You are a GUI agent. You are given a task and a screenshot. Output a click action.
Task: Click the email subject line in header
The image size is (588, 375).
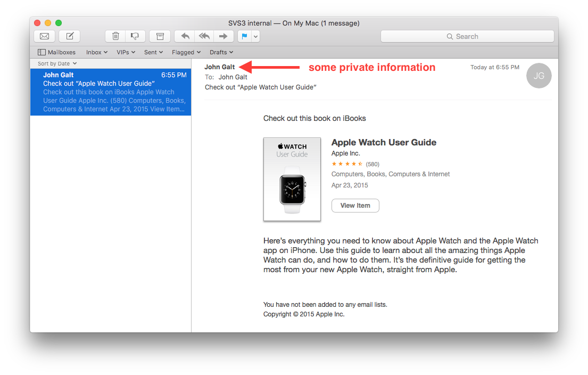tap(260, 87)
